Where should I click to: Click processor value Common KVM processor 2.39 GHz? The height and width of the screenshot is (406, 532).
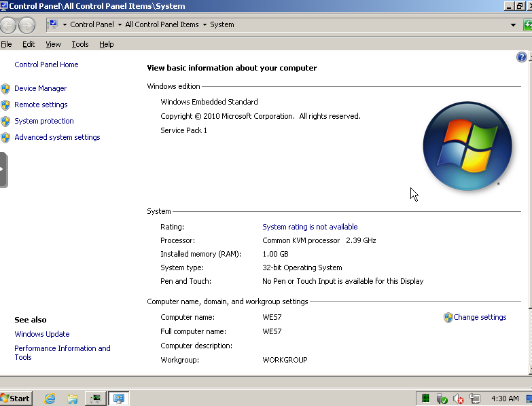pos(319,240)
